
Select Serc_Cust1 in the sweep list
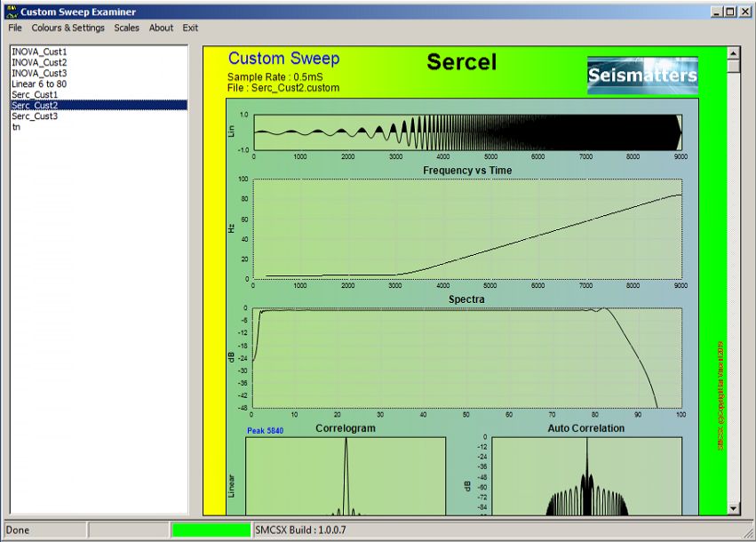pyautogui.click(x=99, y=94)
